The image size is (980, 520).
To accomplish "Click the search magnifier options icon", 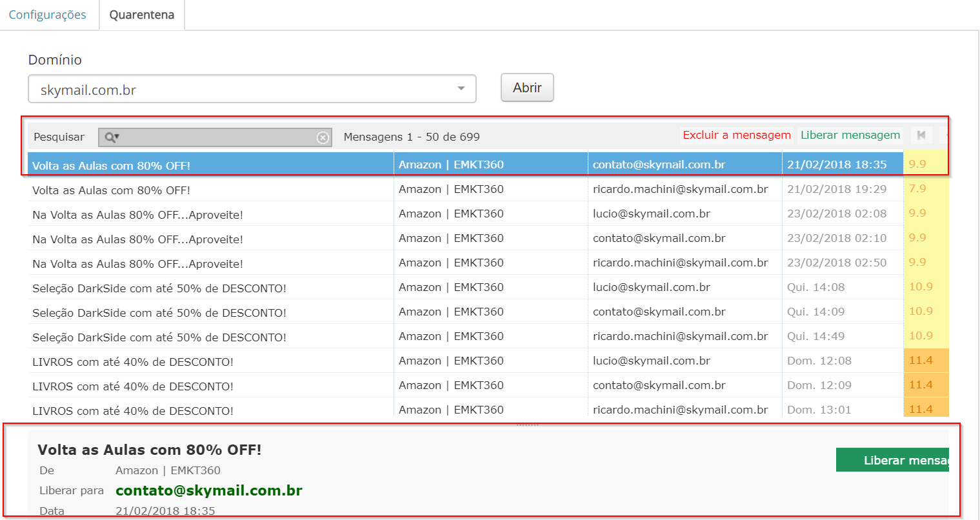I will click(112, 137).
